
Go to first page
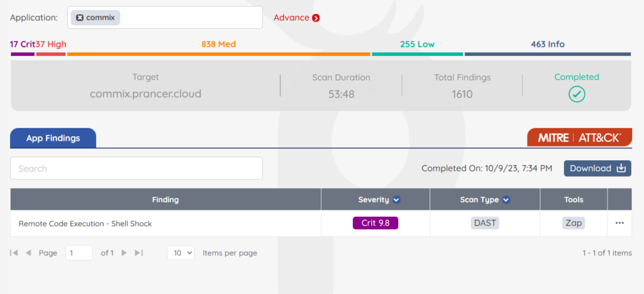coord(14,253)
